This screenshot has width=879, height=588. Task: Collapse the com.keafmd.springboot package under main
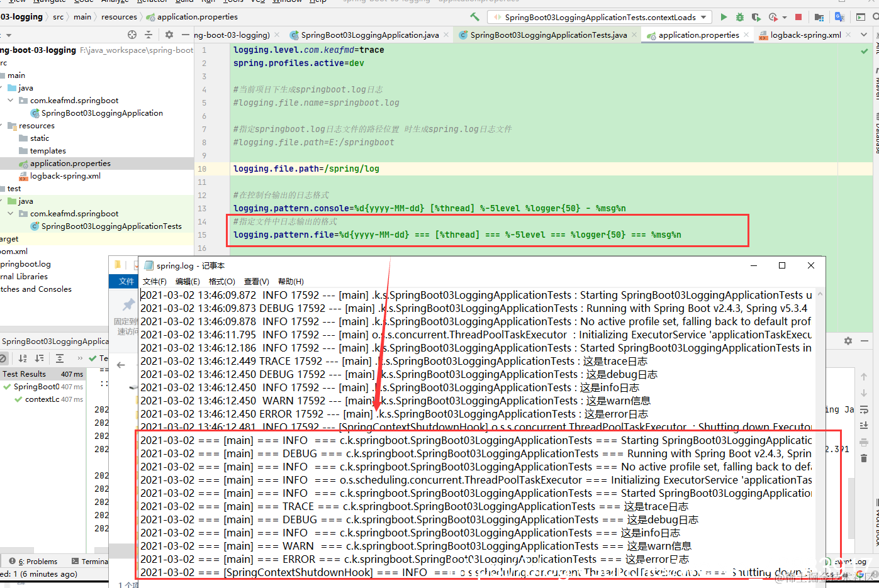click(11, 100)
